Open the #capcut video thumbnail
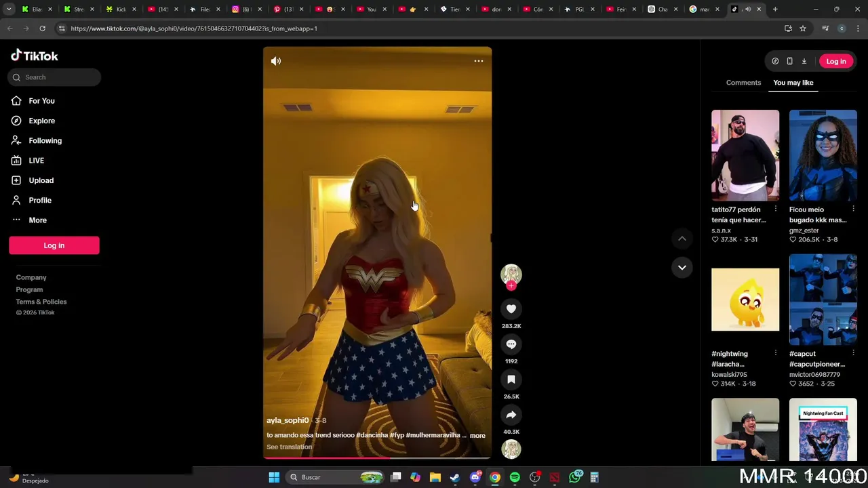This screenshot has width=868, height=488. 823,300
